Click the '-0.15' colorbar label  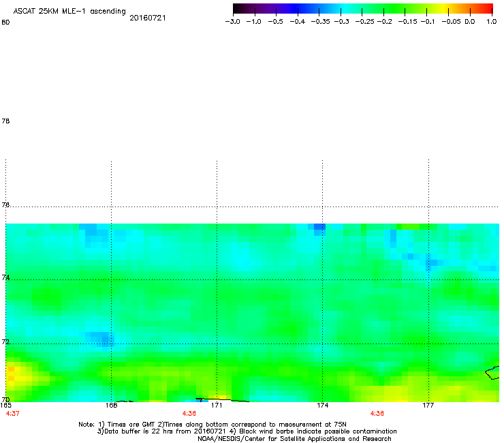(x=407, y=22)
